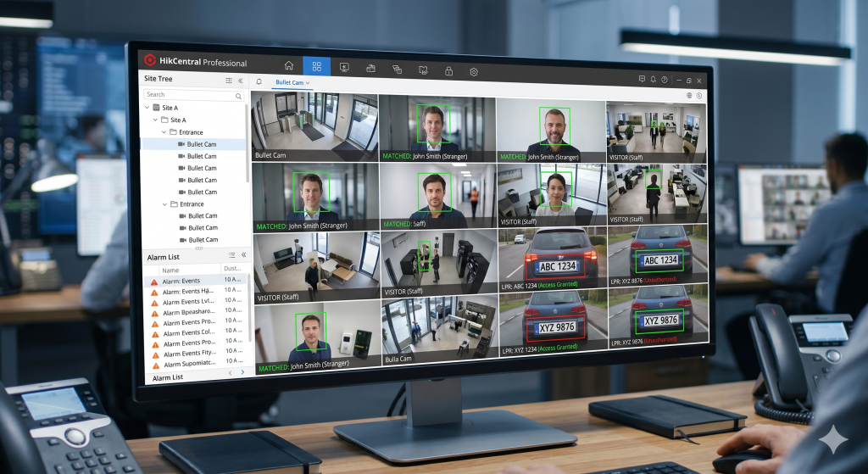Image resolution: width=868 pixels, height=474 pixels.
Task: Open the 'LPR: XYZ 8876 (Unauthorized)' tile
Action: [658, 256]
